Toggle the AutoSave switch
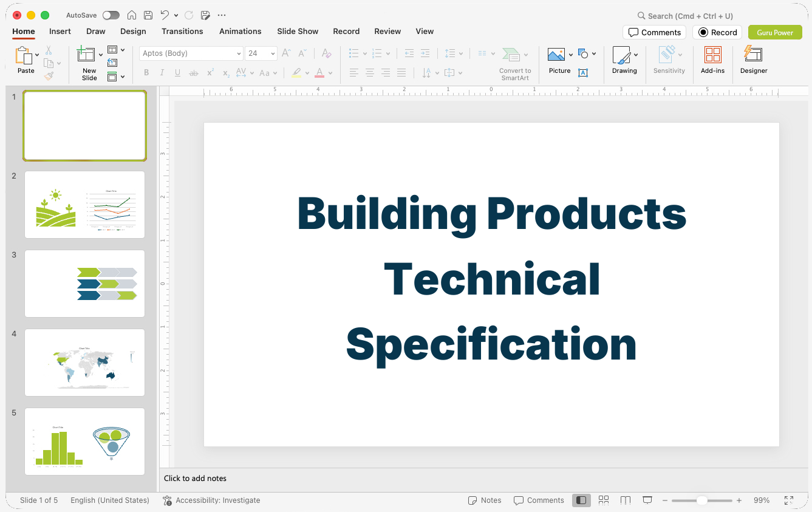This screenshot has width=812, height=512. click(x=111, y=15)
